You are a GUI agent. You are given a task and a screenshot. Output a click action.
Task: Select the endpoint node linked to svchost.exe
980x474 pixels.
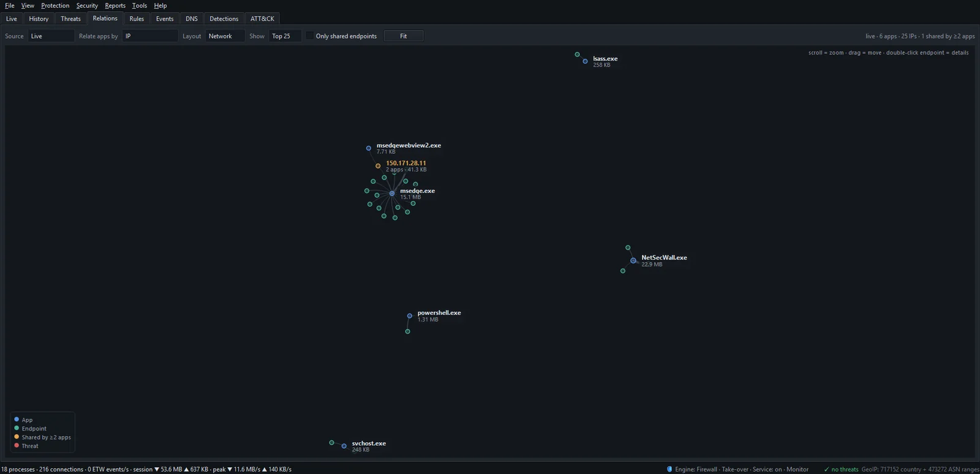tap(331, 443)
